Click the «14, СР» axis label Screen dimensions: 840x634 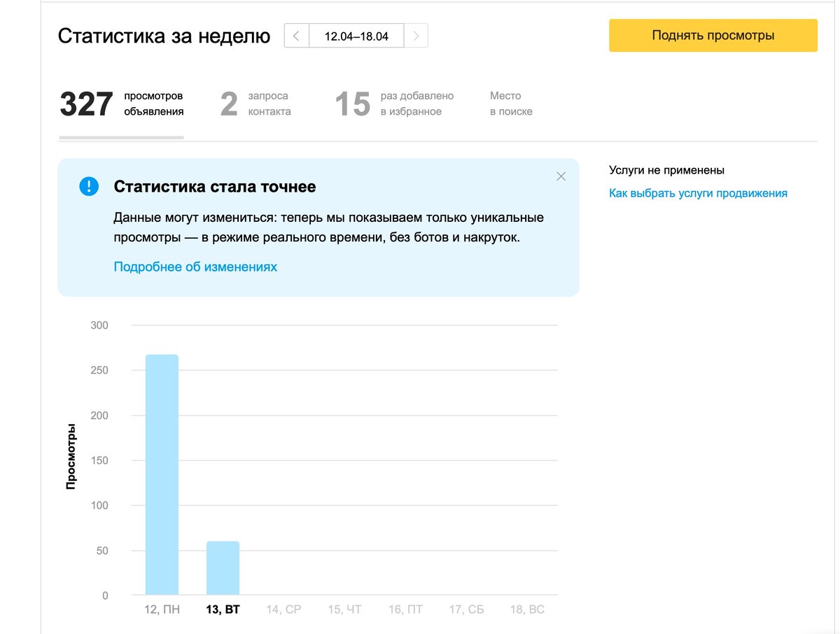(x=282, y=609)
